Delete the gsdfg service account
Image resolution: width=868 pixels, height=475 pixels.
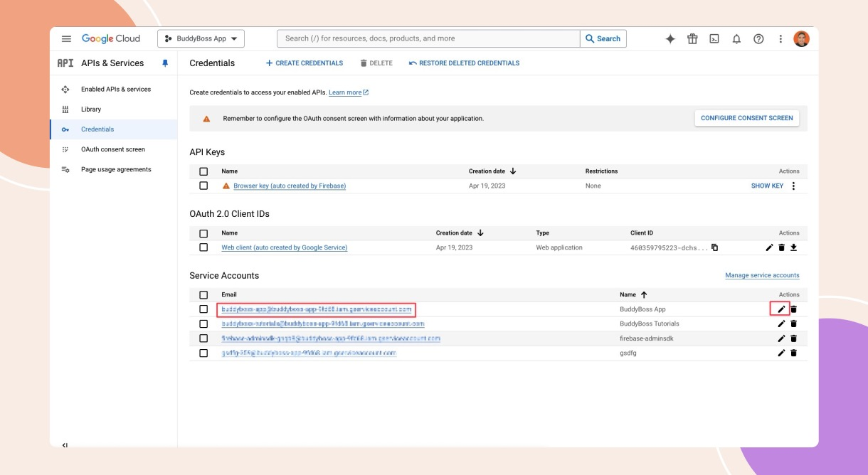(x=793, y=353)
